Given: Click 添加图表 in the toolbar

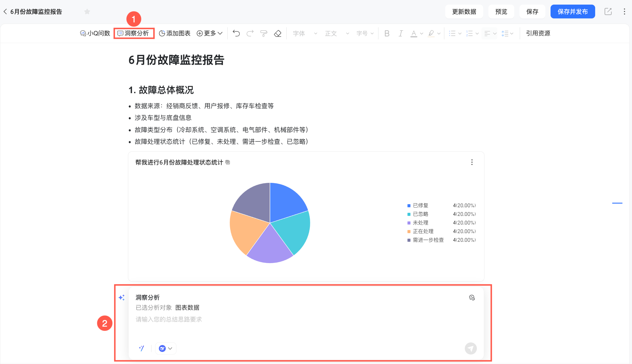Looking at the screenshot, I should click(175, 33).
